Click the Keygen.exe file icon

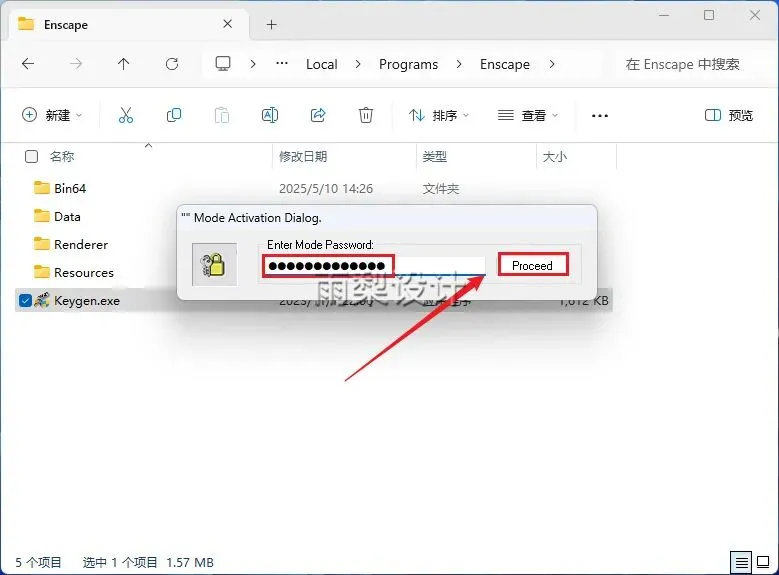(42, 300)
